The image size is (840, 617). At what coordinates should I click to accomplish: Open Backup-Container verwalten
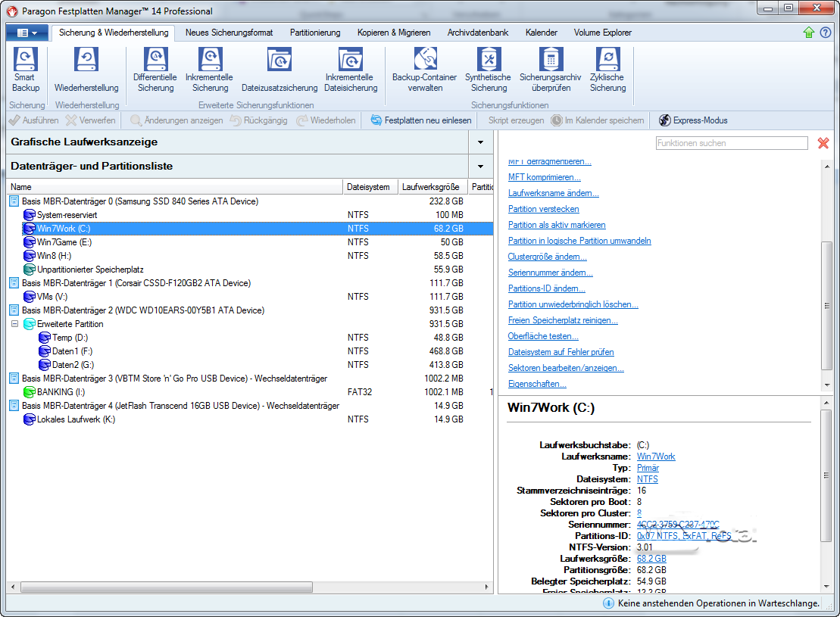tap(424, 61)
